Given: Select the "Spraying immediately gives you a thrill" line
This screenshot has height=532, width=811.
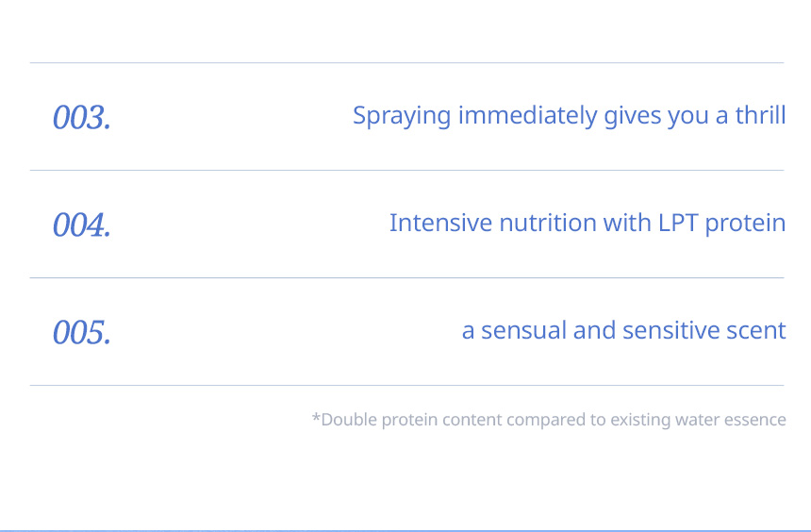Looking at the screenshot, I should coord(570,116).
